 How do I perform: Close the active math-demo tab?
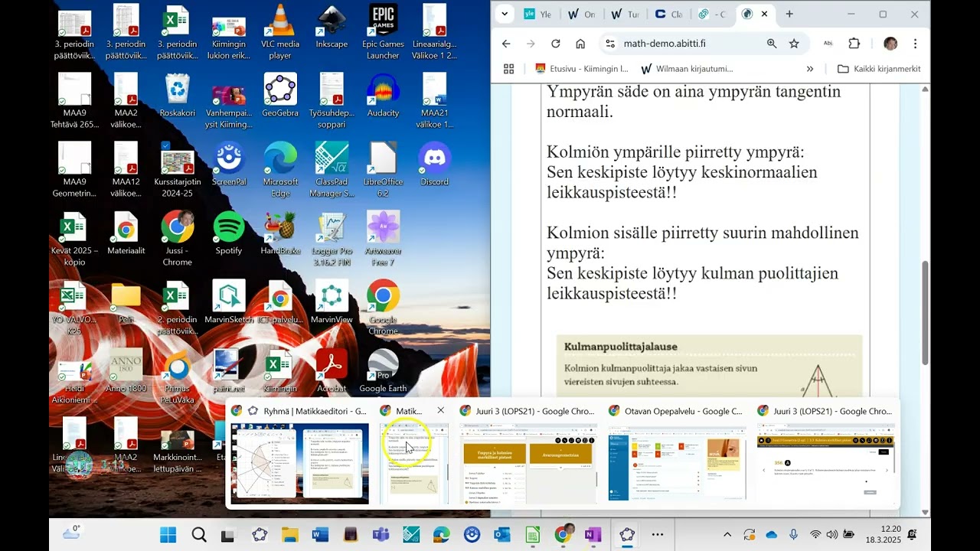(x=764, y=14)
